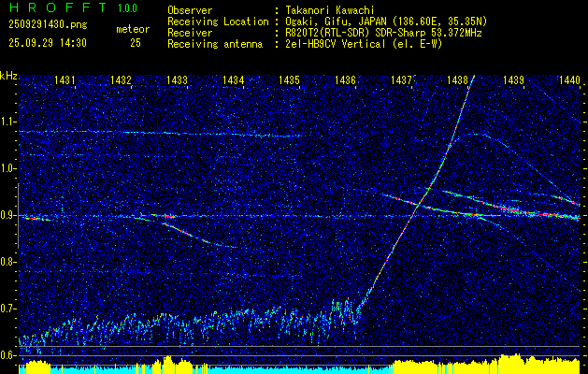Click the Receiving antenna label
The image size is (588, 374).
[215, 44]
